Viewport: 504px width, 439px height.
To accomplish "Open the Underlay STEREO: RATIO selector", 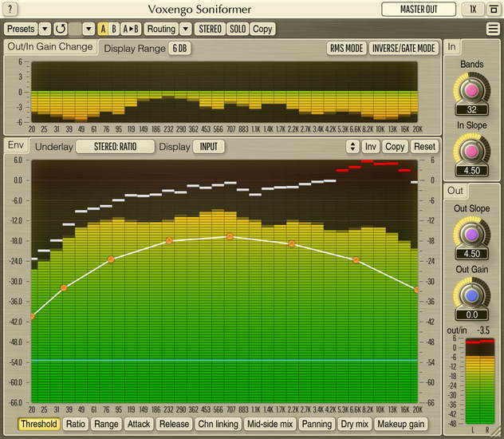I will point(115,147).
